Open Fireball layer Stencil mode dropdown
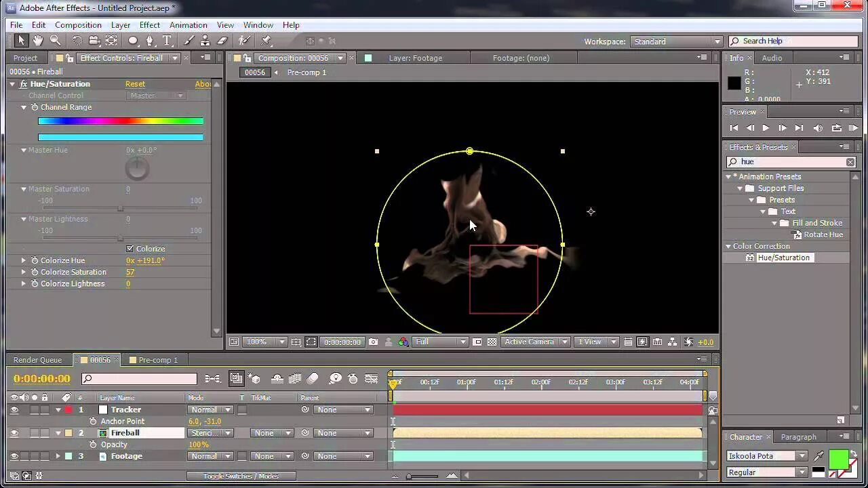 pos(210,433)
